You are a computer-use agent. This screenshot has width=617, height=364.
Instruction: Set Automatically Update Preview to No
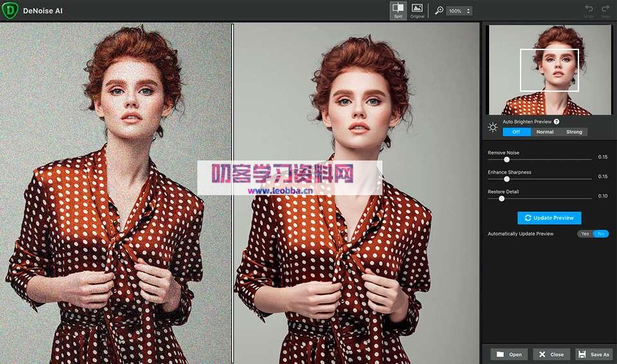click(x=601, y=234)
